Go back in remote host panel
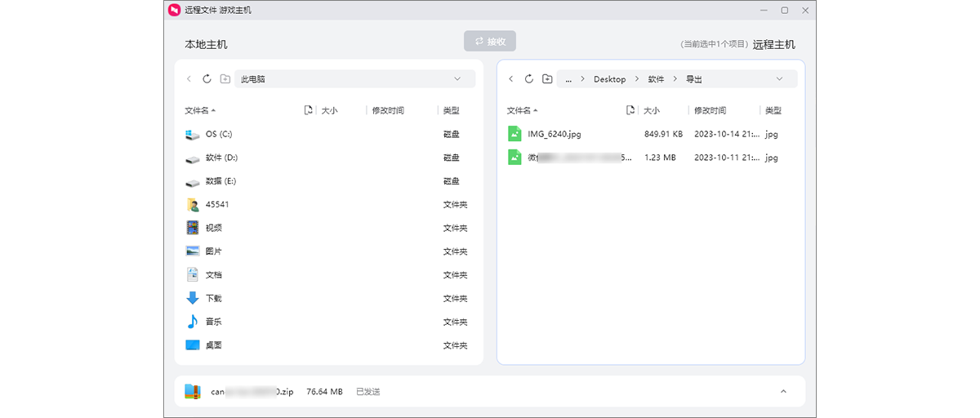 point(511,79)
